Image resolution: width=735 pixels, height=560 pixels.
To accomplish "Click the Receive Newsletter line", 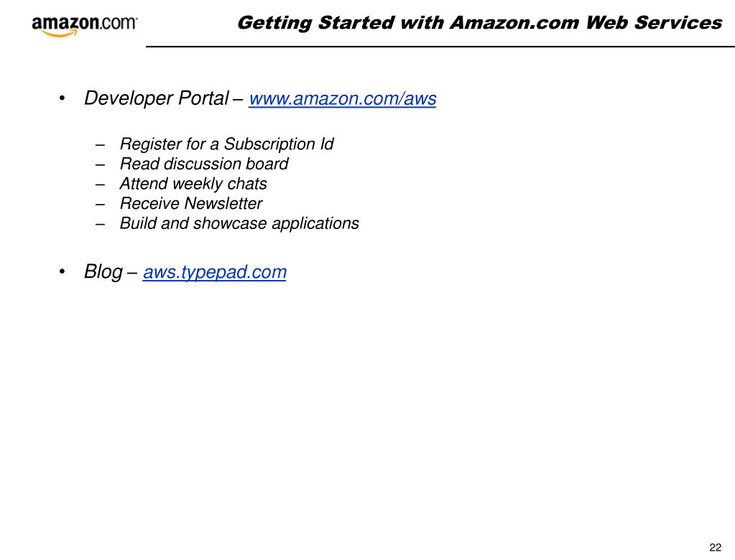I will pyautogui.click(x=191, y=204).
